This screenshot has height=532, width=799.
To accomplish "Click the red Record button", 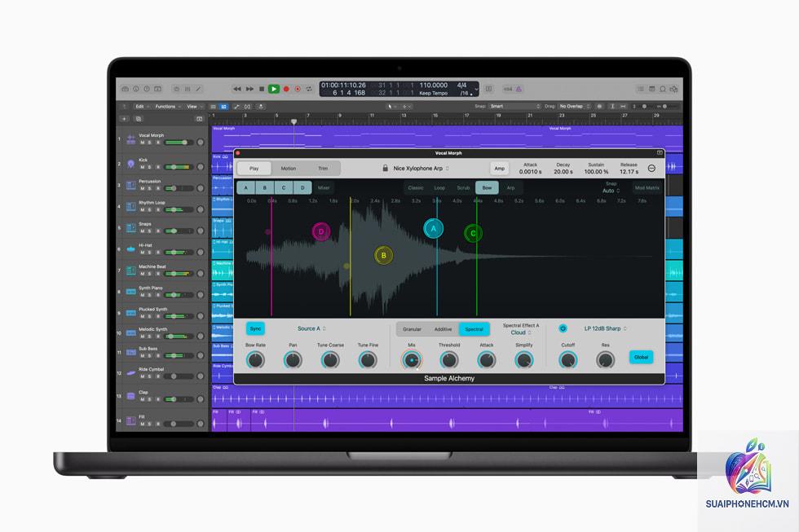I will (x=286, y=89).
